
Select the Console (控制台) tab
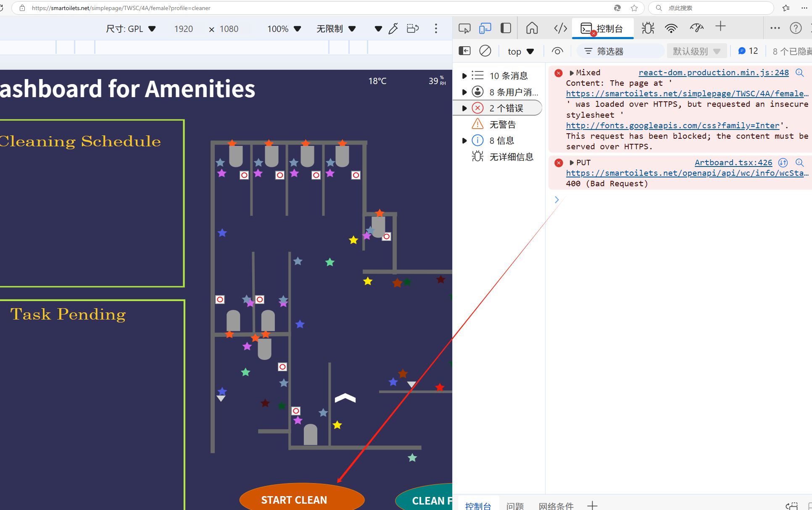coord(602,28)
